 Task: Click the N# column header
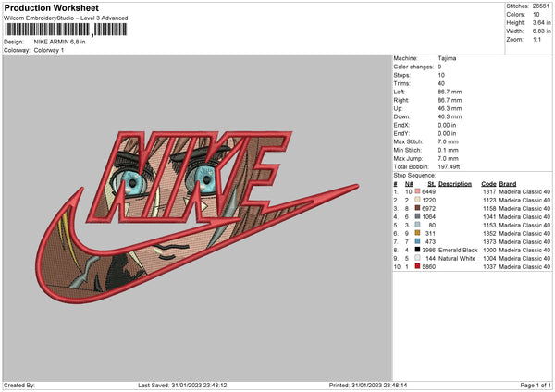[x=409, y=184]
